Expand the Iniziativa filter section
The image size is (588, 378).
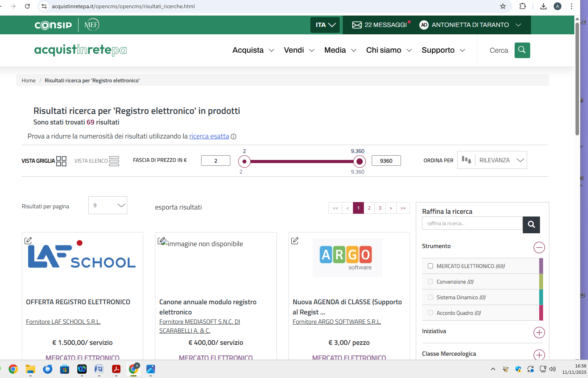(x=539, y=332)
